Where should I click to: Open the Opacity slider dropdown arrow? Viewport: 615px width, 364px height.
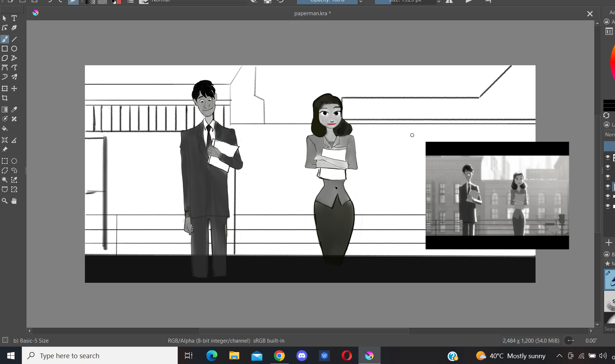[x=361, y=2]
